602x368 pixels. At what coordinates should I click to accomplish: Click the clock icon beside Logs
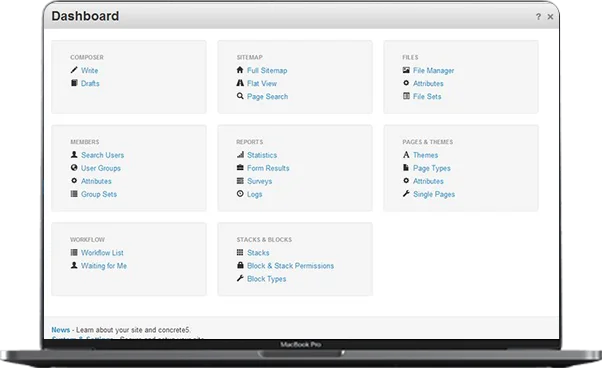tap(240, 194)
